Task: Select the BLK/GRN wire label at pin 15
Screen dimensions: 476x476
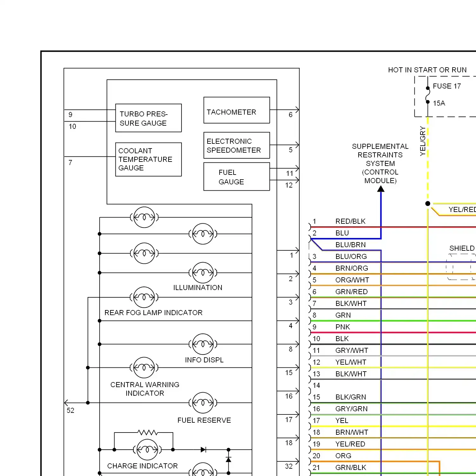Action: click(351, 397)
